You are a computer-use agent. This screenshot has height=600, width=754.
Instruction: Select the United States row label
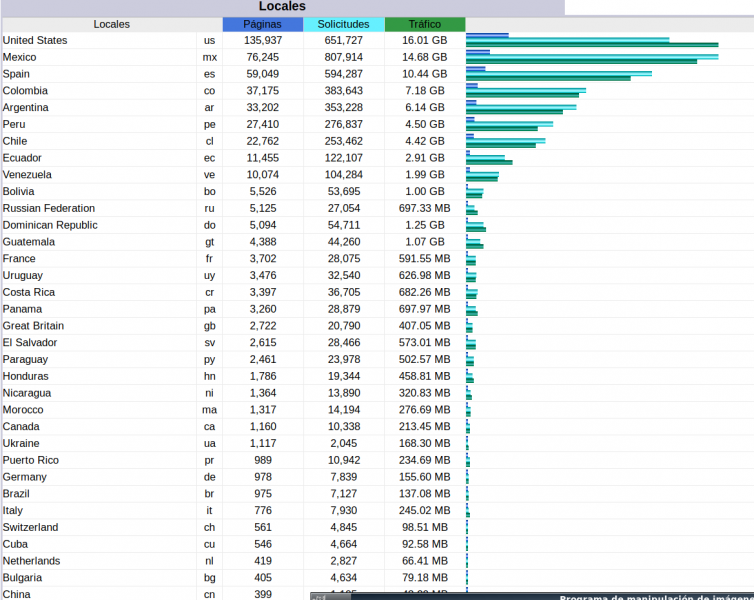coord(35,41)
